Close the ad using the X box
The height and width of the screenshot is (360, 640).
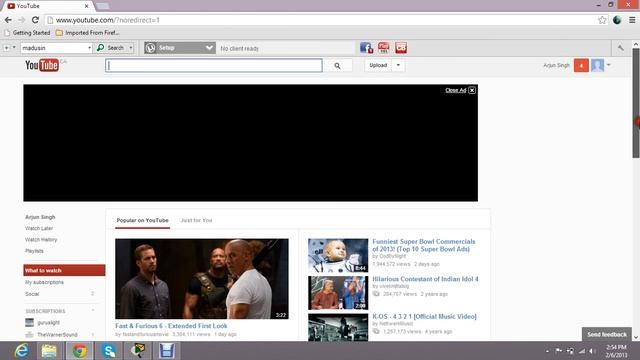pos(472,90)
